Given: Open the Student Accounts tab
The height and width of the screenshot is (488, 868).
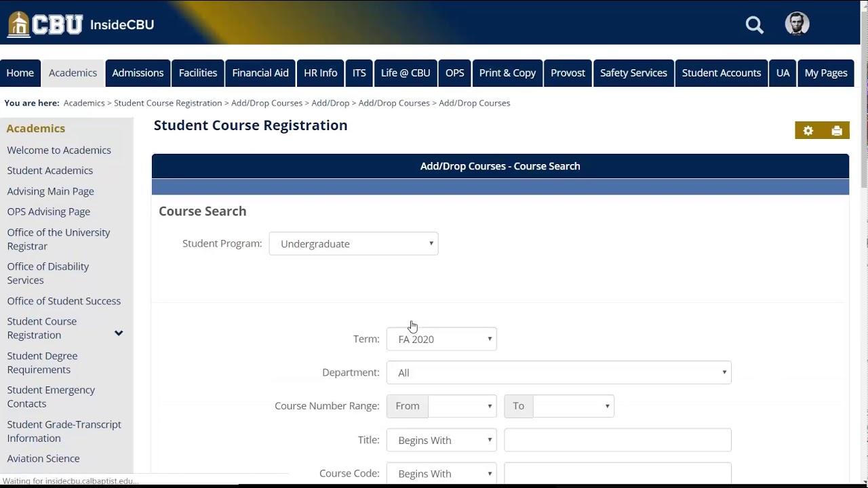Looking at the screenshot, I should pos(722,73).
